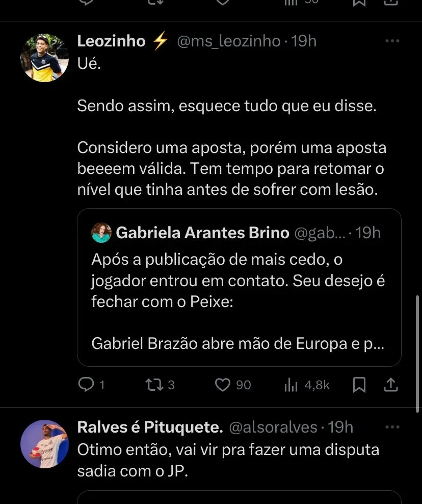Tap Gabriela Arantes Brino's small avatar
The height and width of the screenshot is (504, 422).
tap(101, 233)
